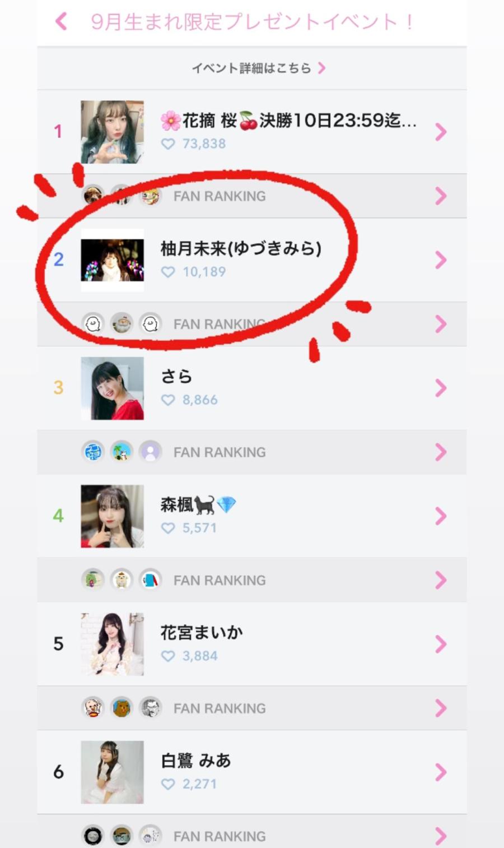Open さら profile photo thumbnail
504x848 pixels.
pos(112,388)
